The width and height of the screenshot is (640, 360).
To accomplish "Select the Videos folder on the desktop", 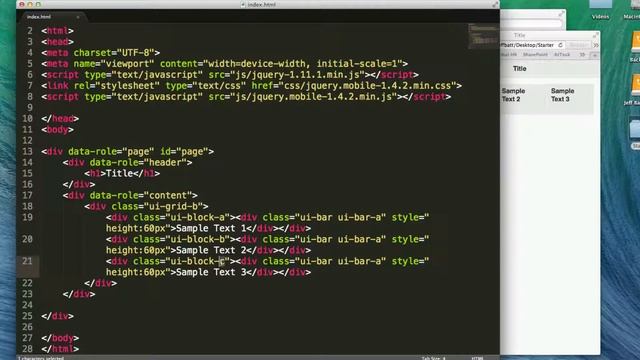I will 600,10.
